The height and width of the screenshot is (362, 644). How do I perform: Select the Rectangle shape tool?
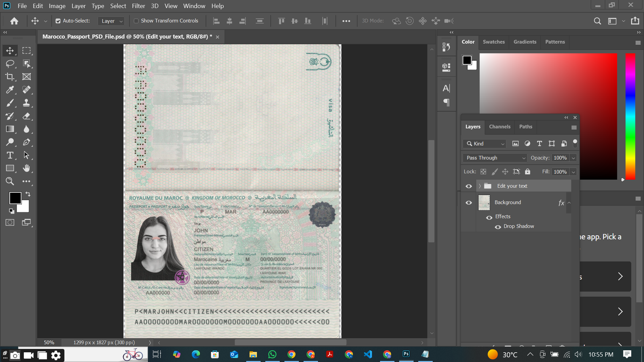[x=10, y=168]
